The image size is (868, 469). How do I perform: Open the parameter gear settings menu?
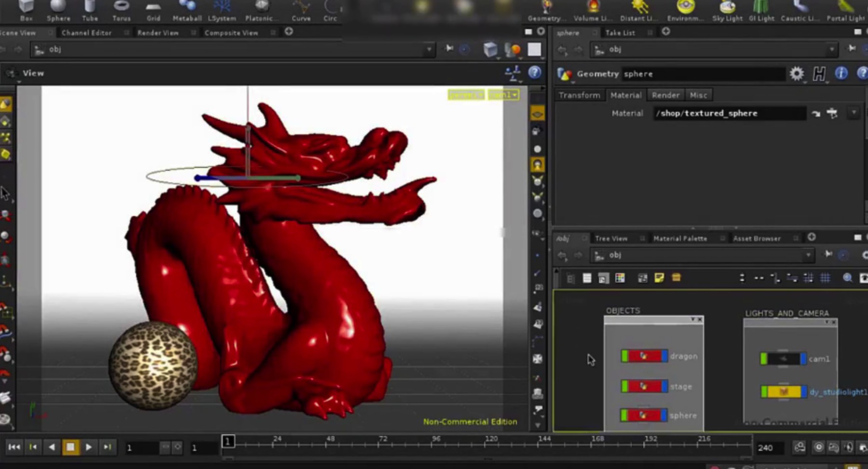tap(797, 74)
